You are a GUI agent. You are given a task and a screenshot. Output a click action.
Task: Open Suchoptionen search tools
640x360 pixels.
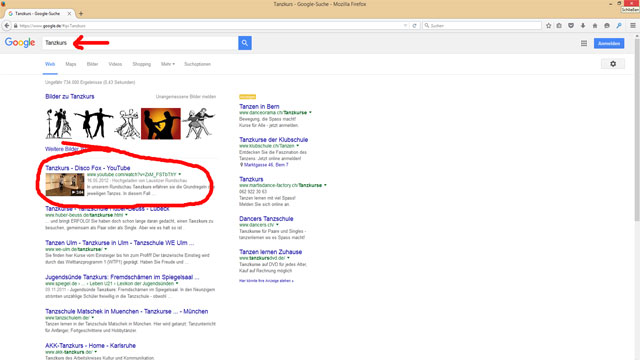point(197,64)
